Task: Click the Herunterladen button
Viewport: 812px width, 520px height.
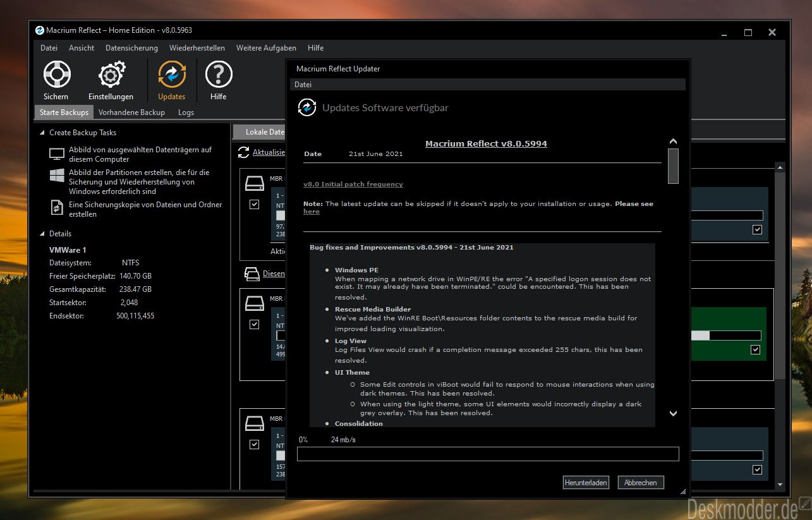Action: point(586,483)
